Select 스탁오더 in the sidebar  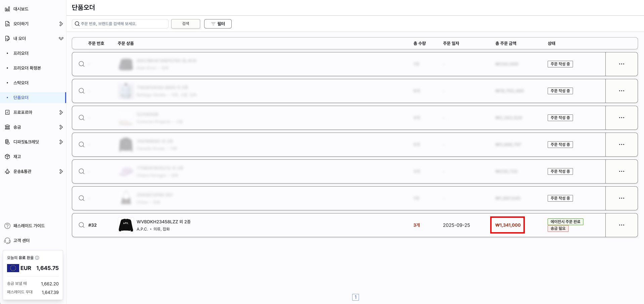tap(21, 83)
